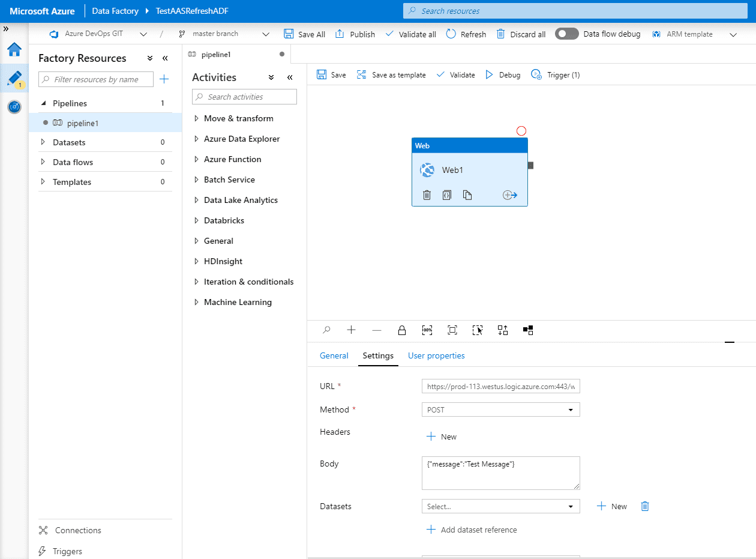
Task: Click the Save All toolbar button
Action: 304,34
